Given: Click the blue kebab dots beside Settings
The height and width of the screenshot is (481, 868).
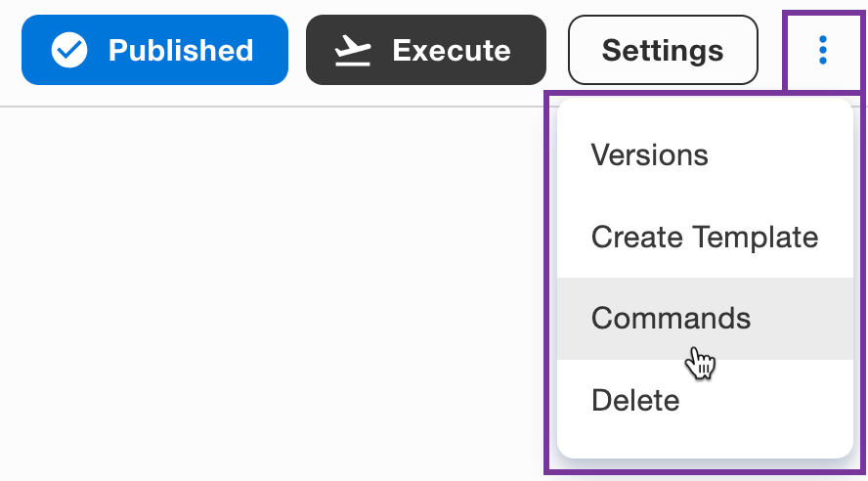Looking at the screenshot, I should point(823,51).
